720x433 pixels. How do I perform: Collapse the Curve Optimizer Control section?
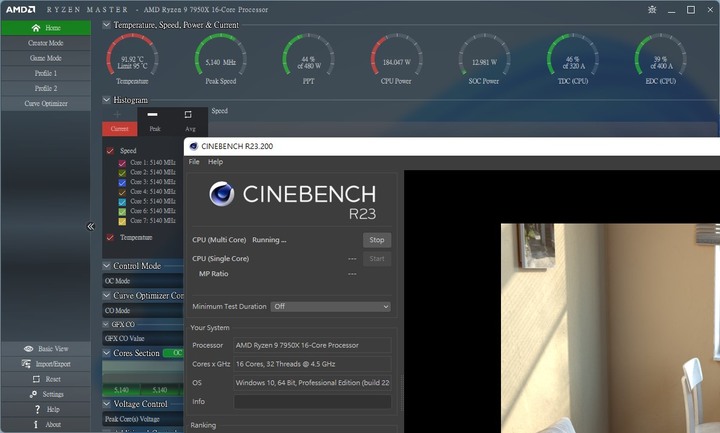click(106, 296)
